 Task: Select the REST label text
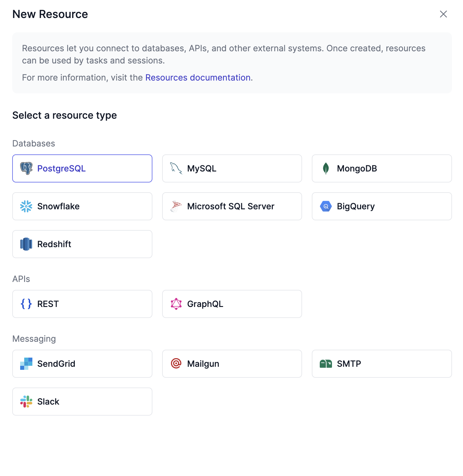tap(48, 304)
